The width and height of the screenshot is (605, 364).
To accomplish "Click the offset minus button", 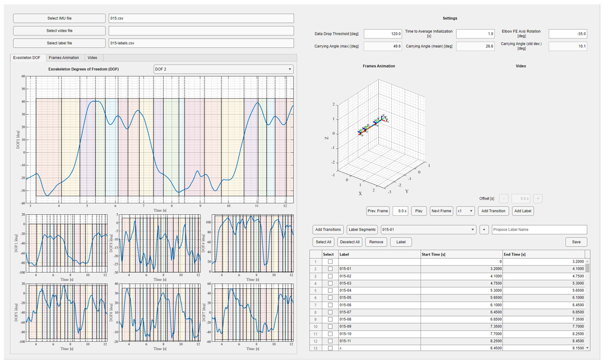I will point(503,198).
